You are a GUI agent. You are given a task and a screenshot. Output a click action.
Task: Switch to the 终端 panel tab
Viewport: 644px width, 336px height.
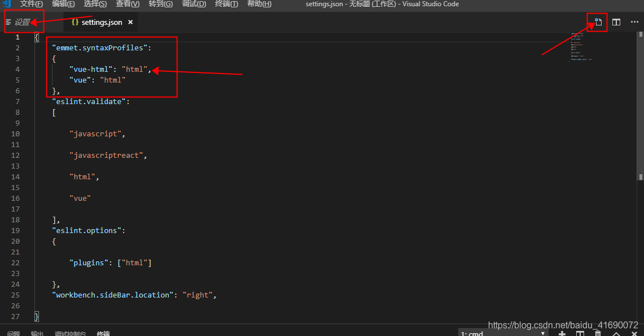(x=103, y=334)
